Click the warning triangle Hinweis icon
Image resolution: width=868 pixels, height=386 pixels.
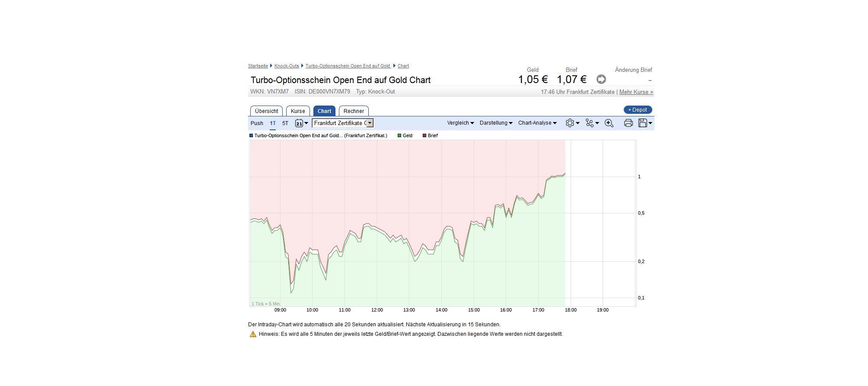(253, 334)
